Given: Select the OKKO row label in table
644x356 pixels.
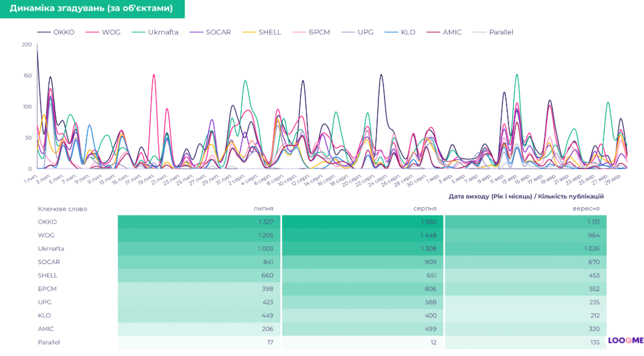Looking at the screenshot, I should pyautogui.click(x=47, y=222).
